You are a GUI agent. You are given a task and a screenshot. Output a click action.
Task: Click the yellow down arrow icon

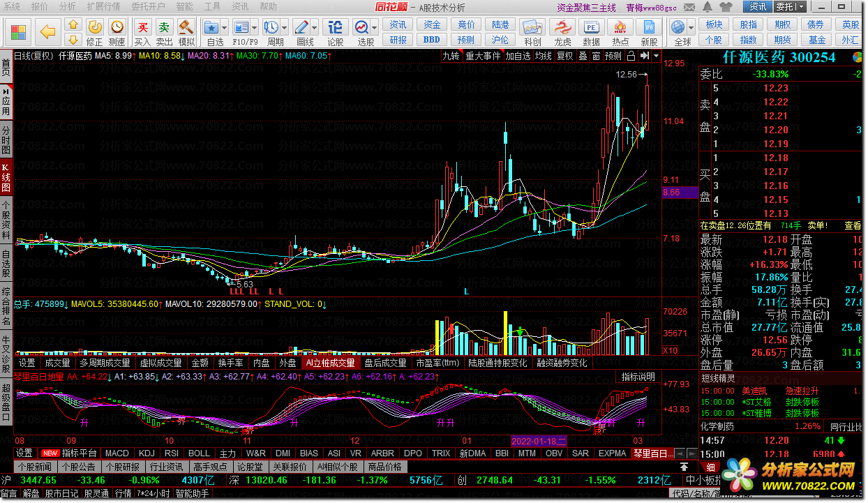[73, 39]
